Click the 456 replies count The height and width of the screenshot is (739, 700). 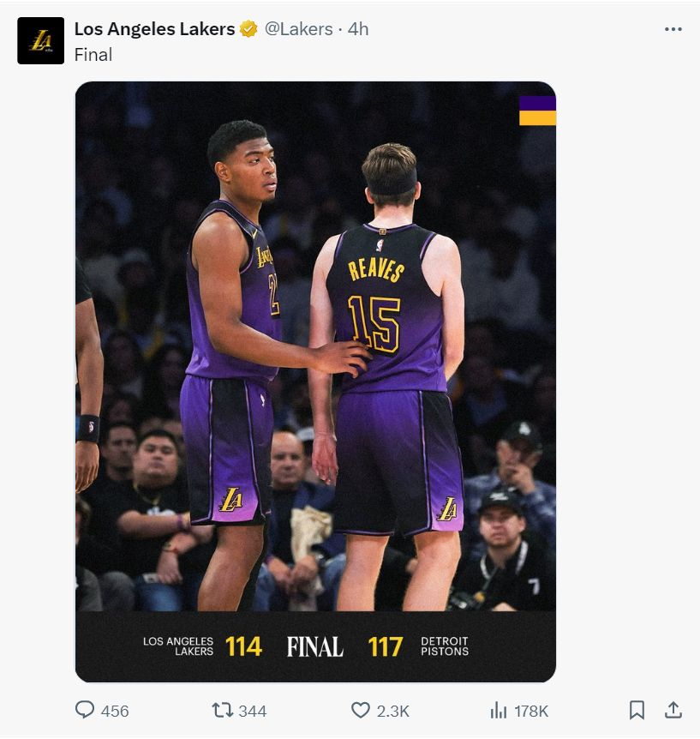point(115,711)
